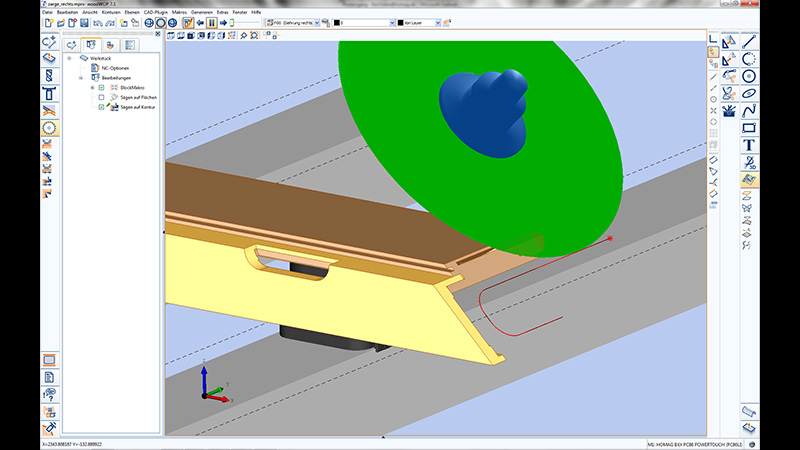Click black color swatch before 'von Layer'

click(x=401, y=23)
